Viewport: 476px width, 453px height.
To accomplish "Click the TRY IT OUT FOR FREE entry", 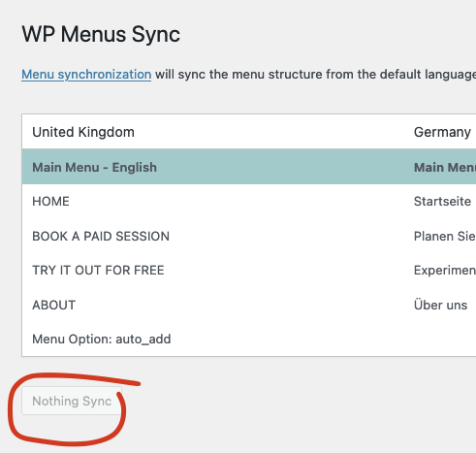I will [x=98, y=271].
